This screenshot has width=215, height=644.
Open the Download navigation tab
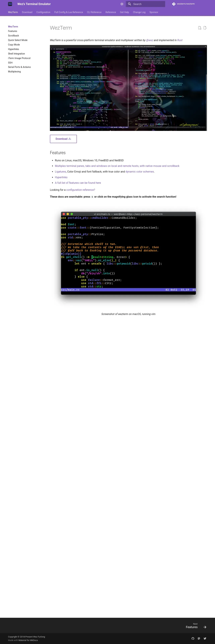[27, 12]
